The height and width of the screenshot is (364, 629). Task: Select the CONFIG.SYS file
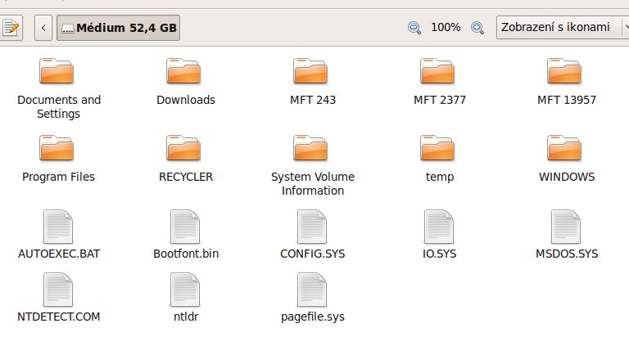[312, 227]
